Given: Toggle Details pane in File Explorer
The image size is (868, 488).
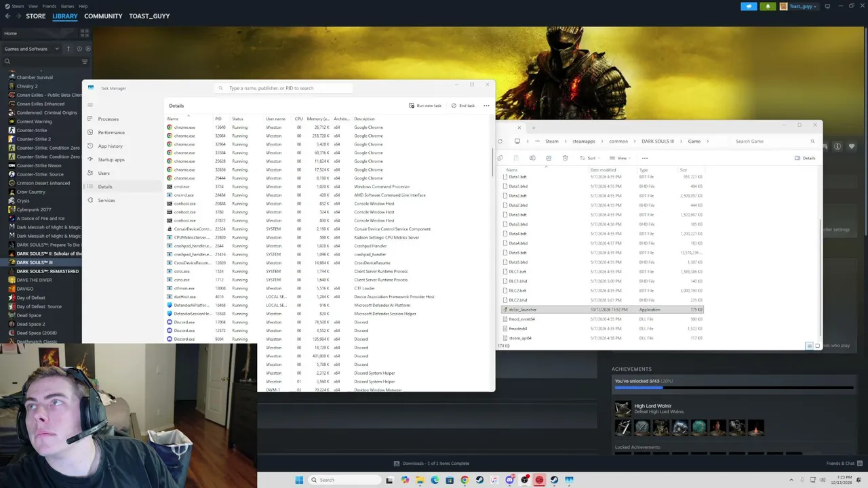Looking at the screenshot, I should tap(805, 158).
